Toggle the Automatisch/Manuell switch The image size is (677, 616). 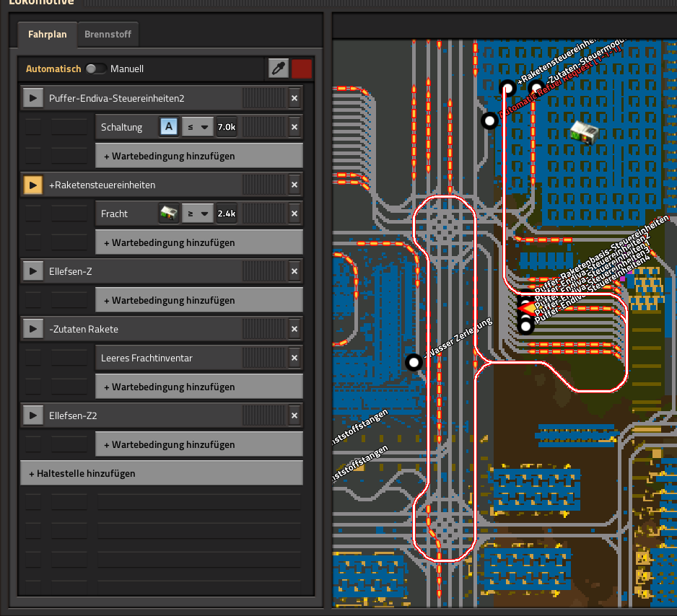pos(96,69)
